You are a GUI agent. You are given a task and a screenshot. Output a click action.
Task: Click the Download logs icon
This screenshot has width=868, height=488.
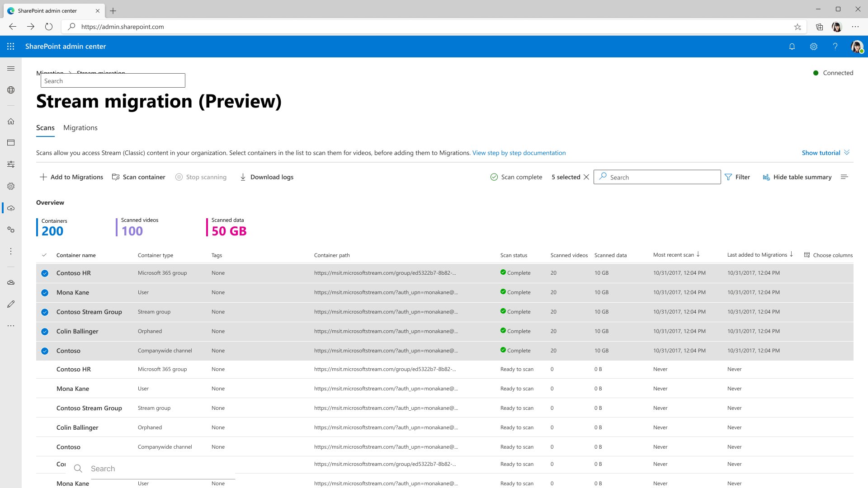coord(243,177)
